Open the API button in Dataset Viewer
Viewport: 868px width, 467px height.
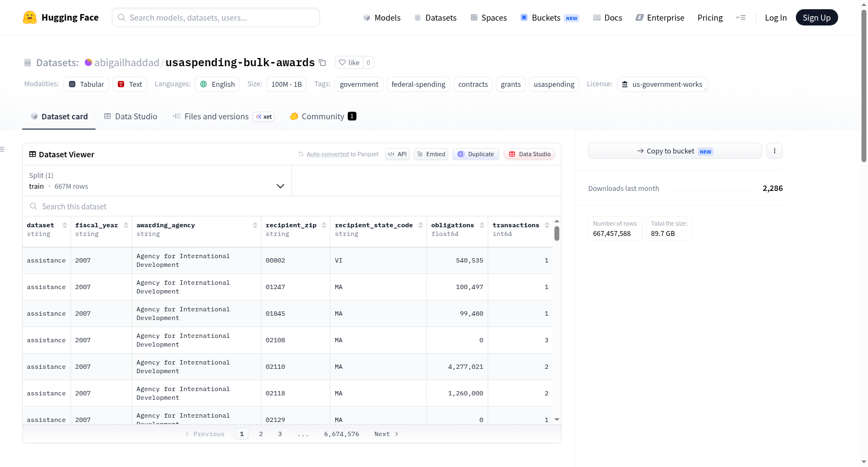397,154
